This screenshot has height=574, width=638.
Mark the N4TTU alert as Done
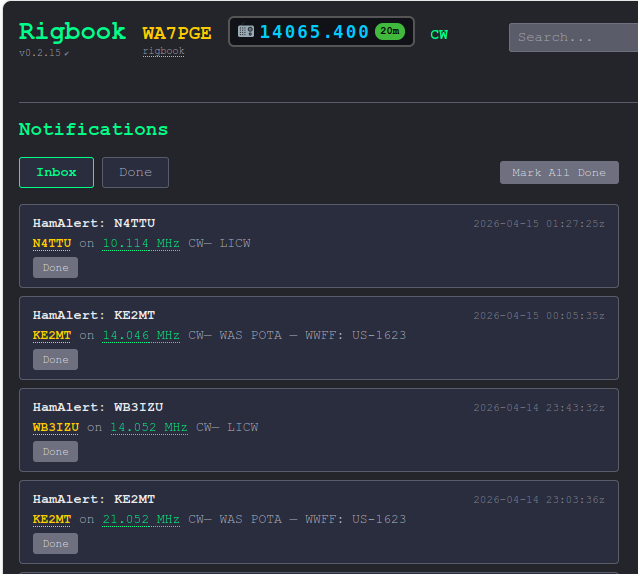coord(55,268)
